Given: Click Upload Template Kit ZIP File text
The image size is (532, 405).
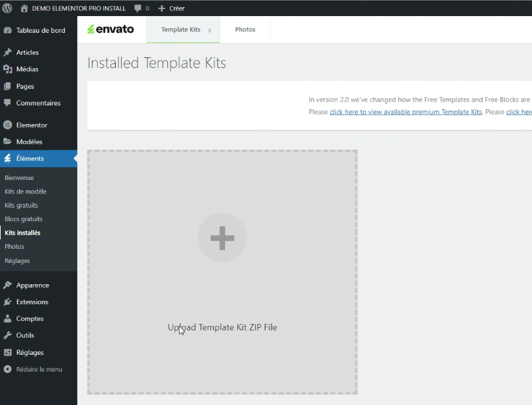Looking at the screenshot, I should click(222, 327).
